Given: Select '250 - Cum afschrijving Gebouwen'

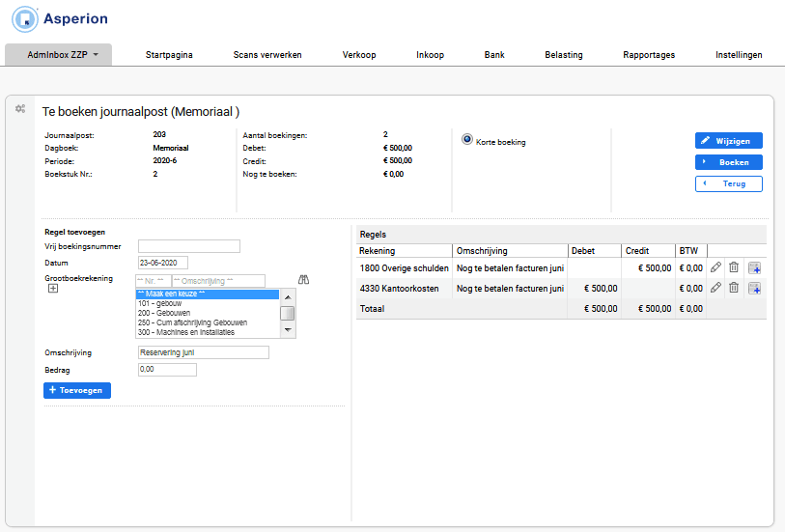Looking at the screenshot, I should (208, 322).
